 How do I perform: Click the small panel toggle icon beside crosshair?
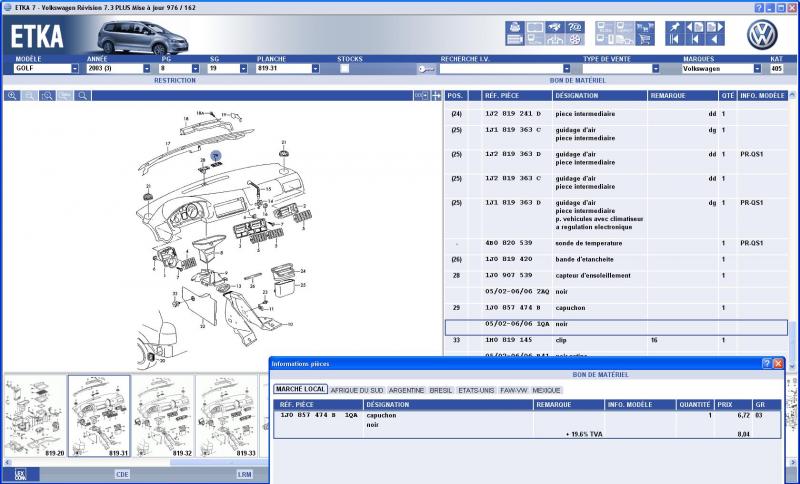coord(421,95)
